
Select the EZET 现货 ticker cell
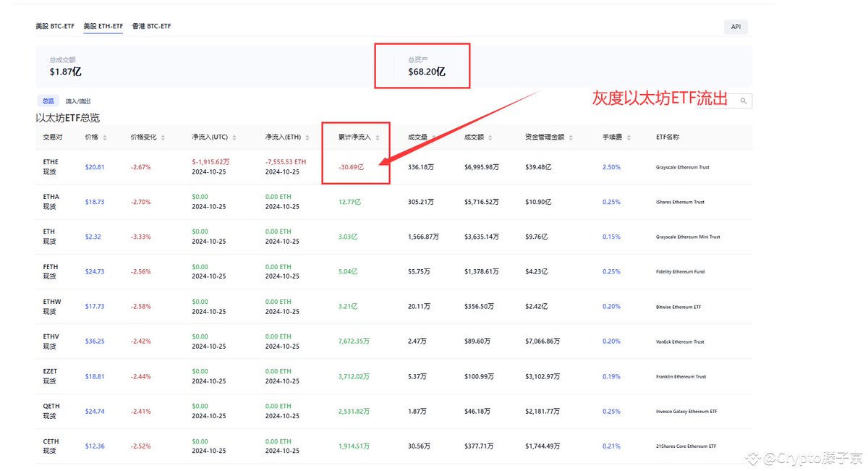click(x=51, y=375)
